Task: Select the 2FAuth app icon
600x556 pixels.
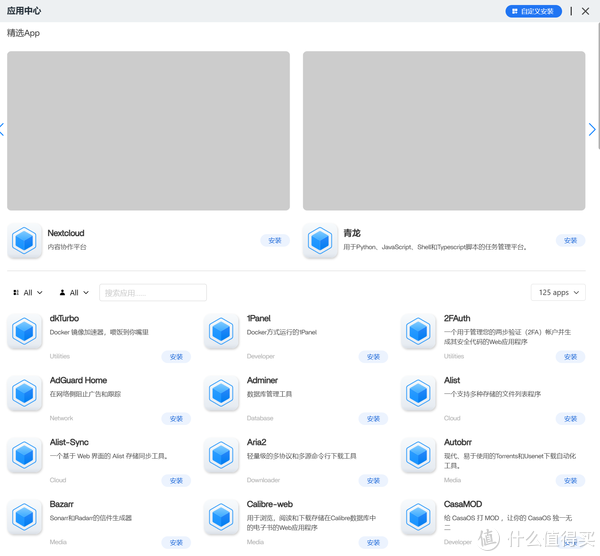Action: coord(419,331)
